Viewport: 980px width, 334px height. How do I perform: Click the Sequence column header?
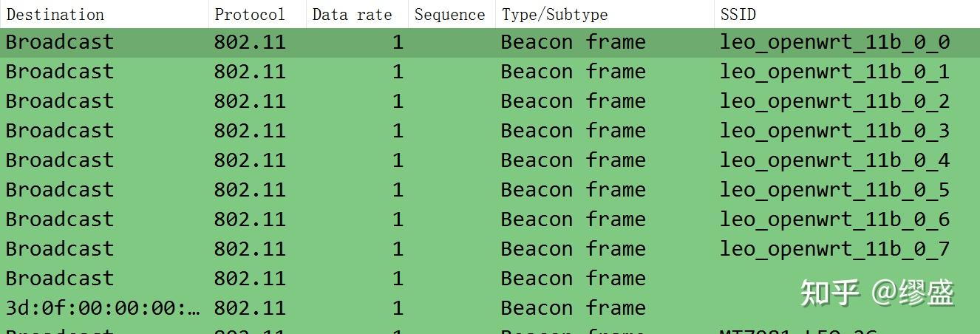pos(452,14)
